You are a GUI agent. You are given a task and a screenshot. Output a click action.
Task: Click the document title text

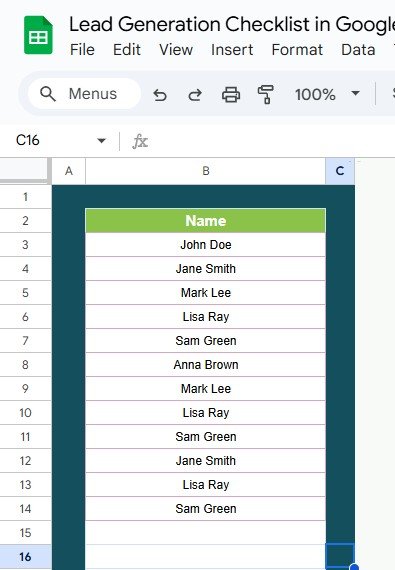pos(232,25)
